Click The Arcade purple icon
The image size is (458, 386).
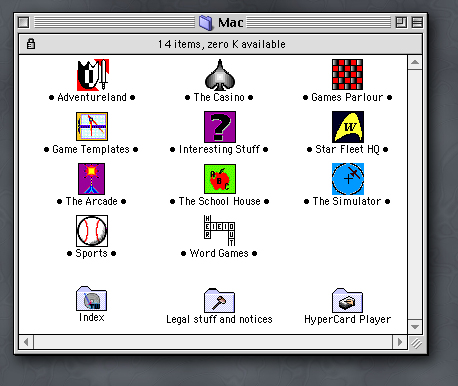point(91,179)
